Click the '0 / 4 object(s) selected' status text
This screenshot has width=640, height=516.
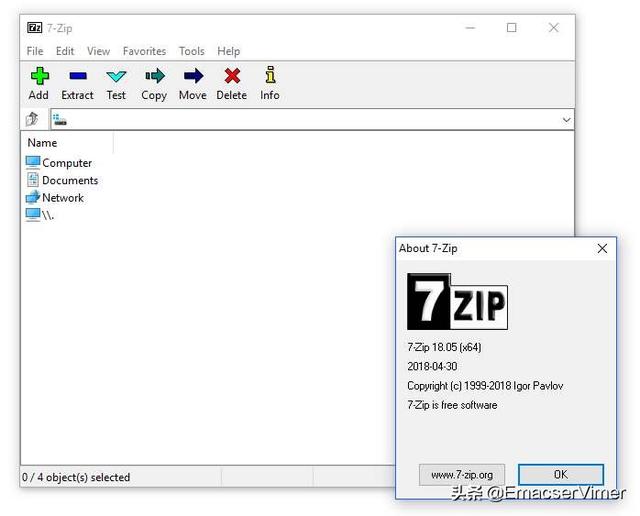(x=76, y=477)
